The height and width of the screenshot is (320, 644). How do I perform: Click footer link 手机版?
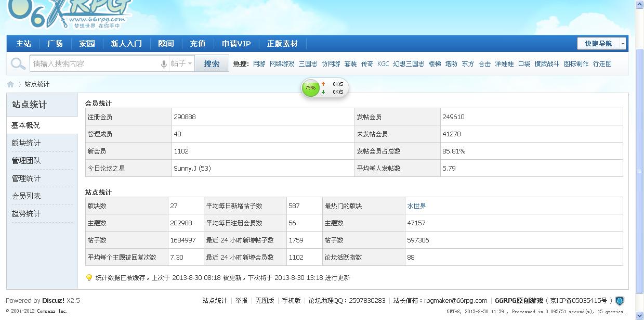click(292, 301)
